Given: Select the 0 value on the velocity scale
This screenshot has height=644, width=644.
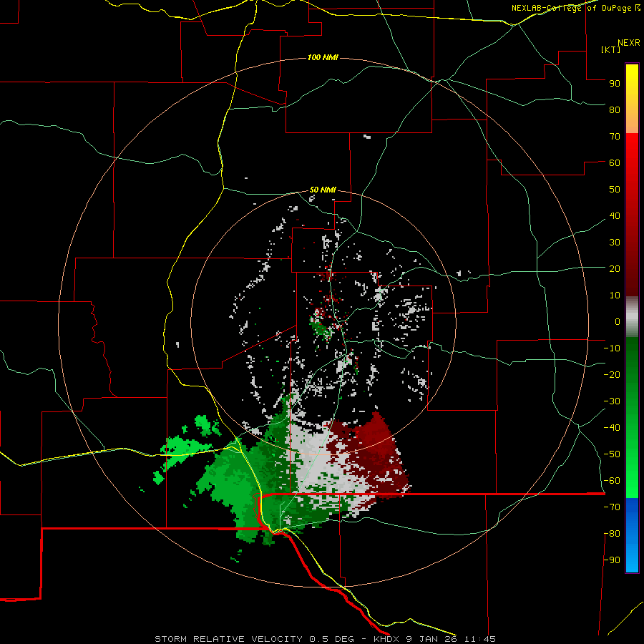Looking at the screenshot, I should (618, 321).
